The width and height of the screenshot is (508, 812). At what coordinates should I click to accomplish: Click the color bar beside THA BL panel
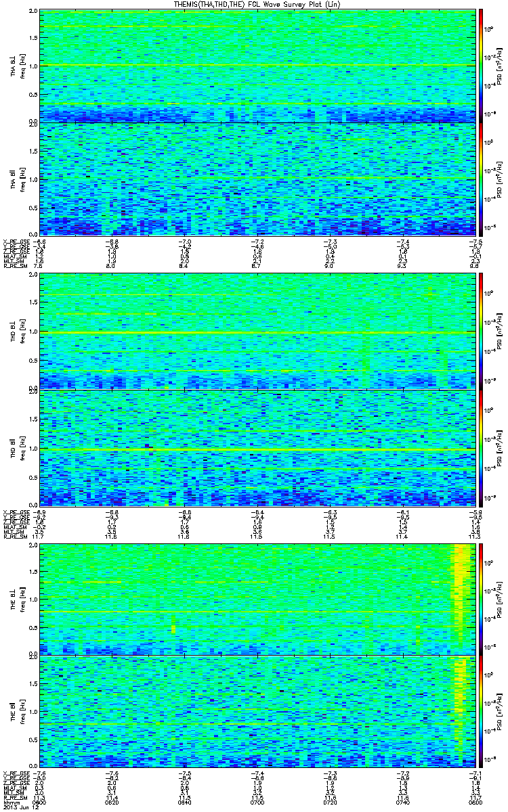coord(481,66)
